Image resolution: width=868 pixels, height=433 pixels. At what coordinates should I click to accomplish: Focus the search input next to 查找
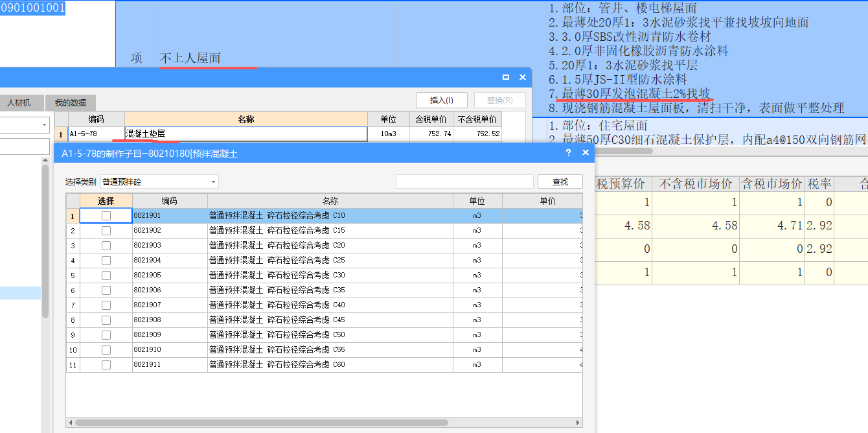tap(464, 182)
